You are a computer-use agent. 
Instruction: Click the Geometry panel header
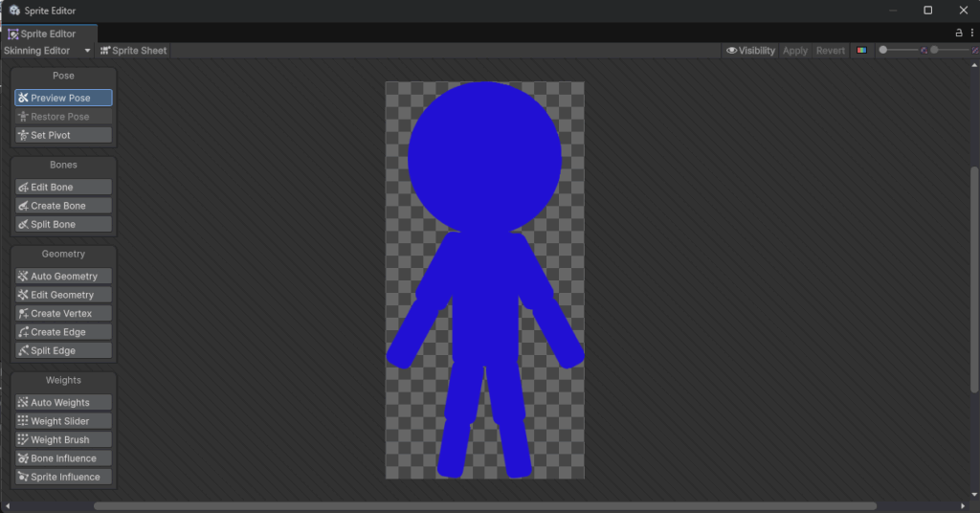tap(63, 255)
